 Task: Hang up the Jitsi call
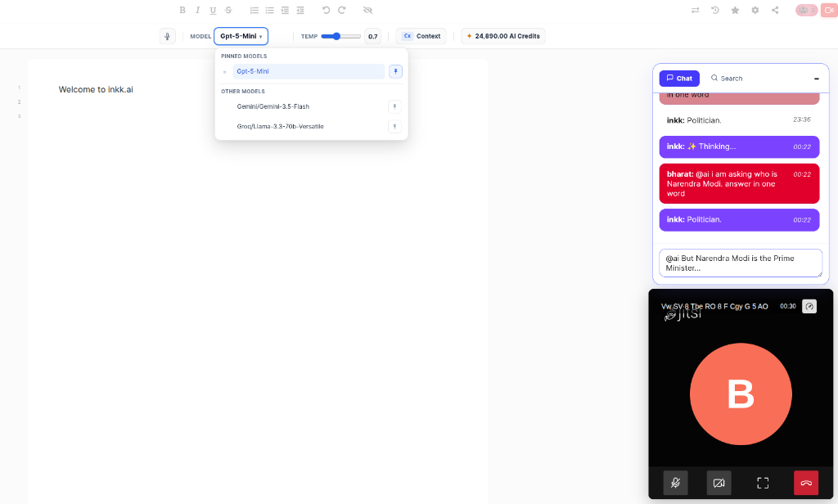point(806,483)
